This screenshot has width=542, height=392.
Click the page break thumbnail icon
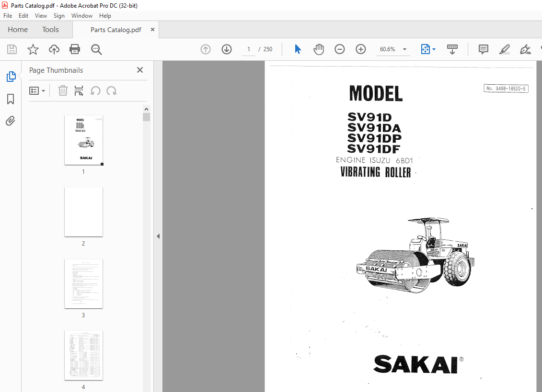pyautogui.click(x=79, y=91)
